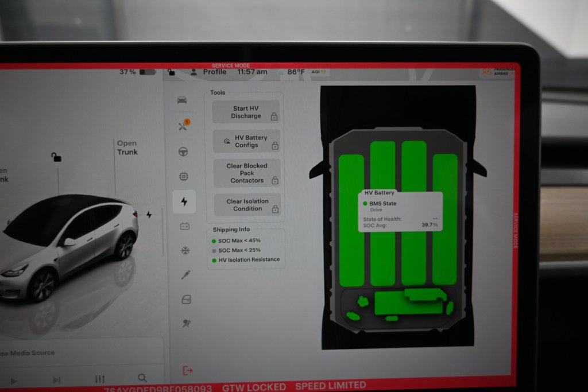Click the lock icon on Clear Isolation Condition
This screenshot has width=588, height=392.
pyautogui.click(x=275, y=209)
